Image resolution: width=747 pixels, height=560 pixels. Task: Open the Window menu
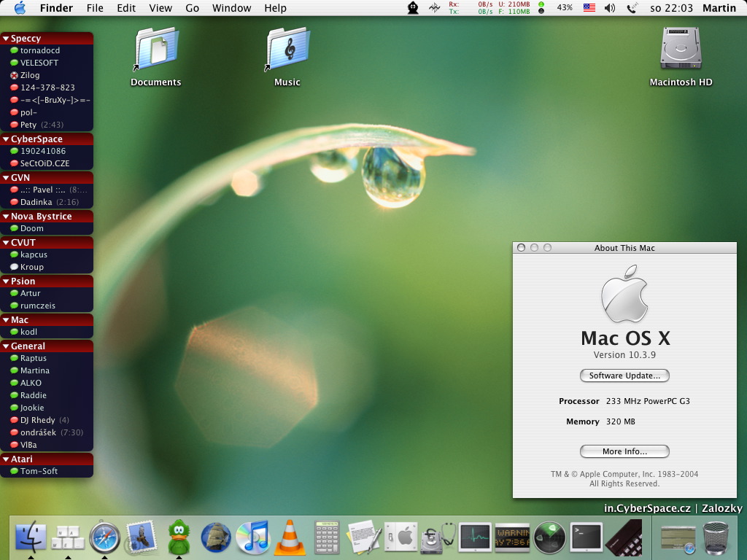click(231, 8)
